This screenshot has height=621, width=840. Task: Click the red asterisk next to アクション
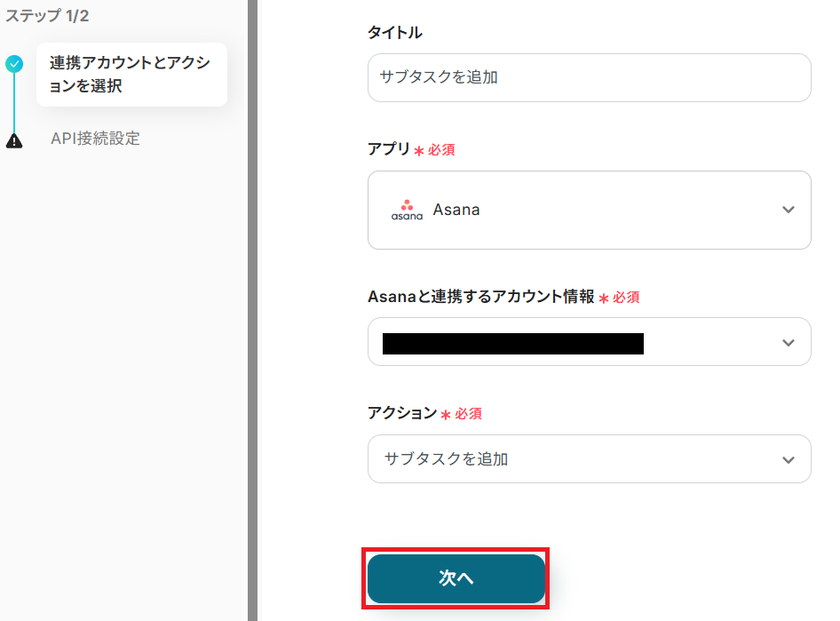point(446,415)
